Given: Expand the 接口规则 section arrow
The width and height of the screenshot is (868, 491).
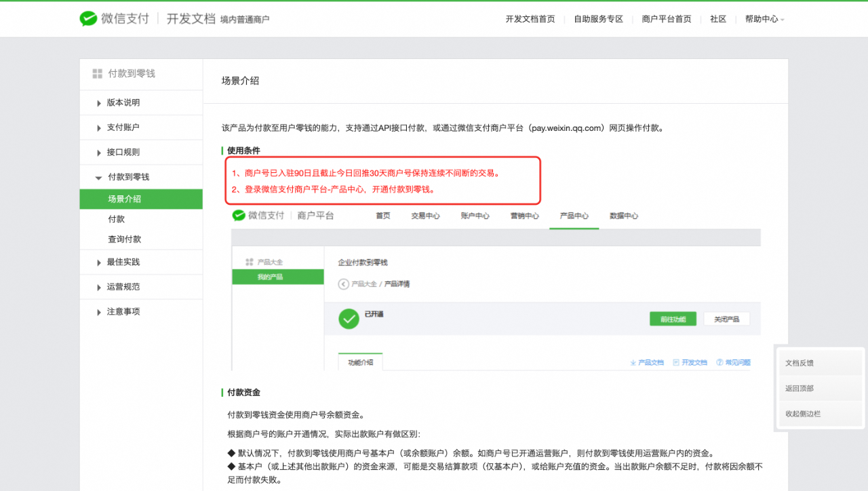Looking at the screenshot, I should [99, 153].
